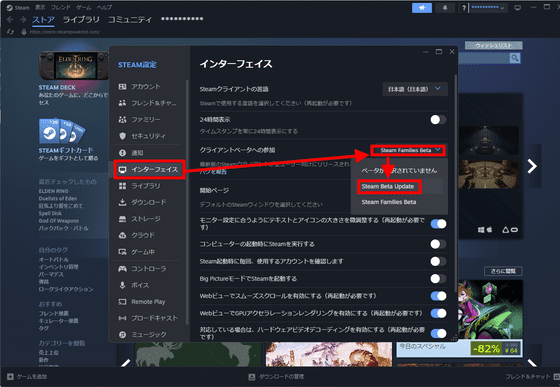Screen dimensions: 560x387
Task: Open the フレンド menu
Action: pos(61,7)
